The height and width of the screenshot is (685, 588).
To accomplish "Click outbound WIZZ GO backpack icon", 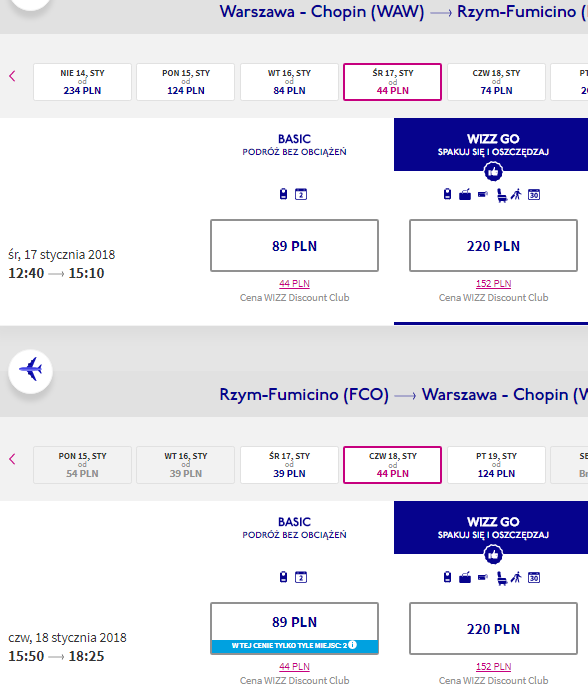I will coord(447,194).
